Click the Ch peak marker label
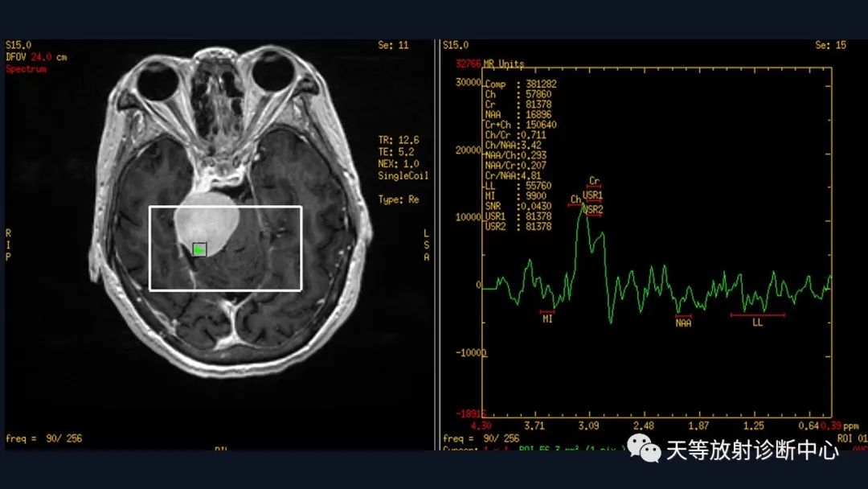 pyautogui.click(x=575, y=200)
